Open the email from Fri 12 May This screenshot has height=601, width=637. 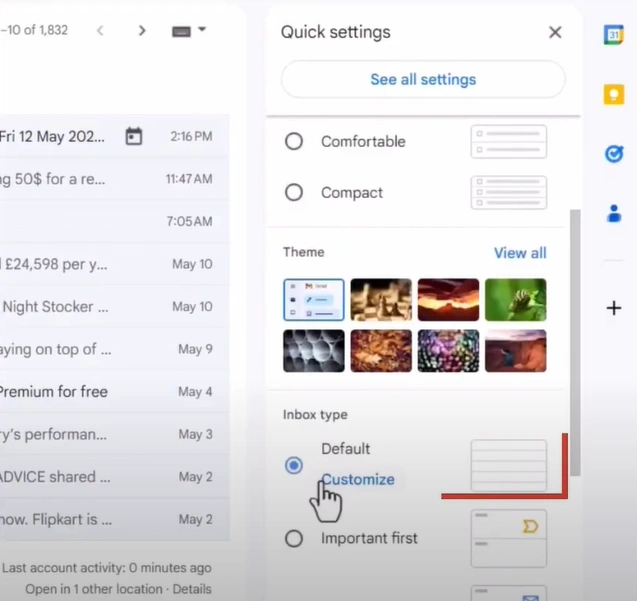(x=115, y=136)
